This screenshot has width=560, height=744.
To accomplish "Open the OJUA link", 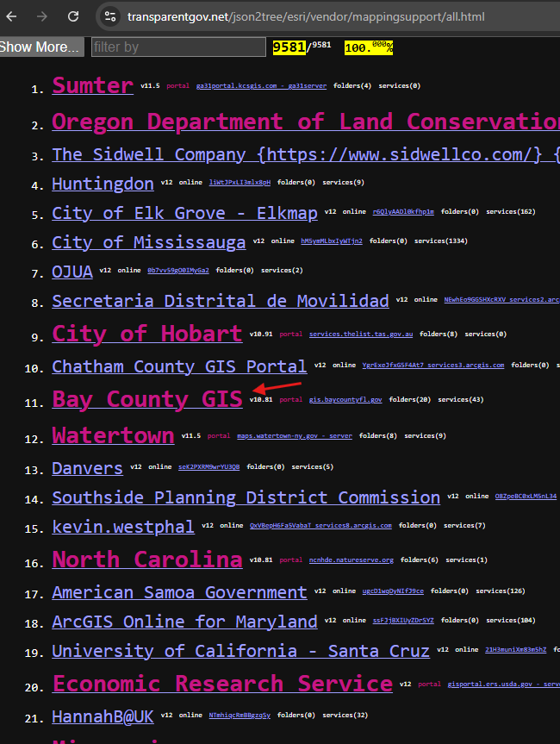I will (x=72, y=272).
